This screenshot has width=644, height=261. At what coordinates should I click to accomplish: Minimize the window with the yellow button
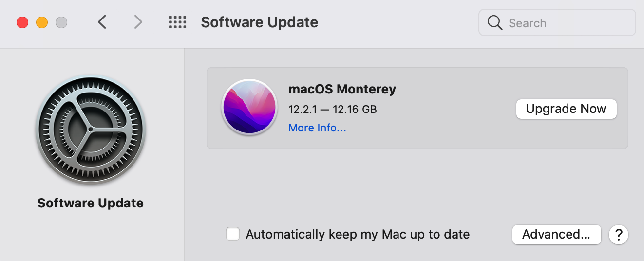pyautogui.click(x=42, y=22)
